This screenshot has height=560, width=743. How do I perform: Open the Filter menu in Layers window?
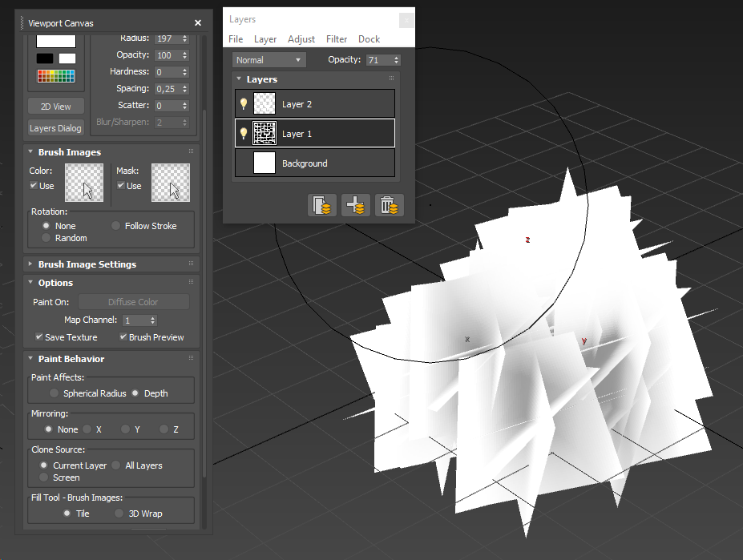pos(337,39)
